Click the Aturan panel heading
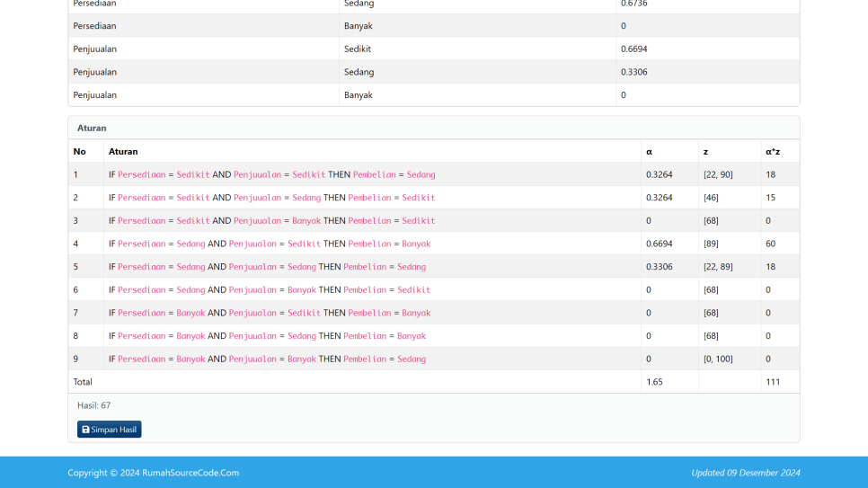868x488 pixels. coord(92,128)
